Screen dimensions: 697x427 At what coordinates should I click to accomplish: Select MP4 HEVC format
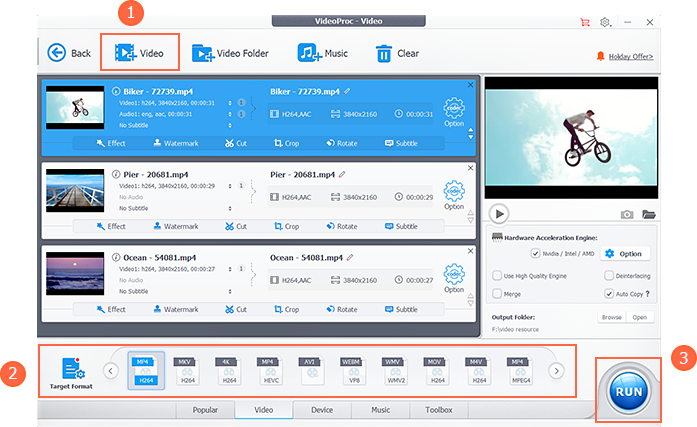tap(270, 370)
